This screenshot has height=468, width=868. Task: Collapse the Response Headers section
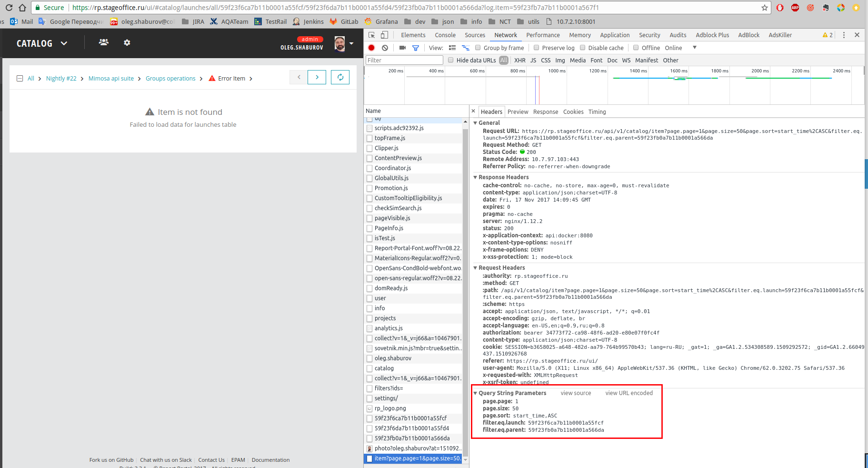(x=475, y=177)
